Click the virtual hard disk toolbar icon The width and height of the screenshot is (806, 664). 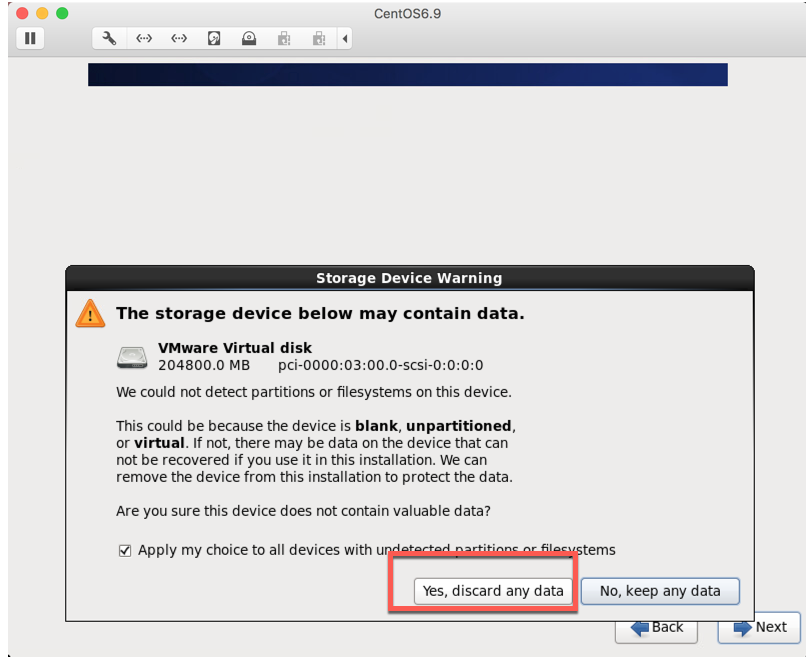click(215, 38)
